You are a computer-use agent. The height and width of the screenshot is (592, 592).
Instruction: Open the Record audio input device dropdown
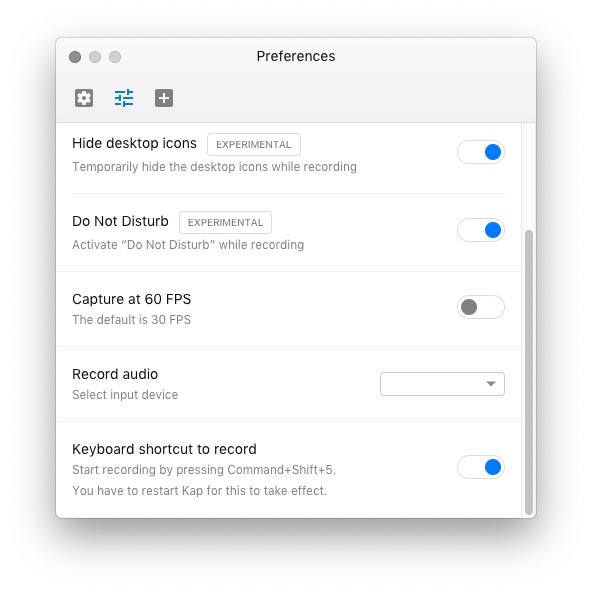[442, 384]
